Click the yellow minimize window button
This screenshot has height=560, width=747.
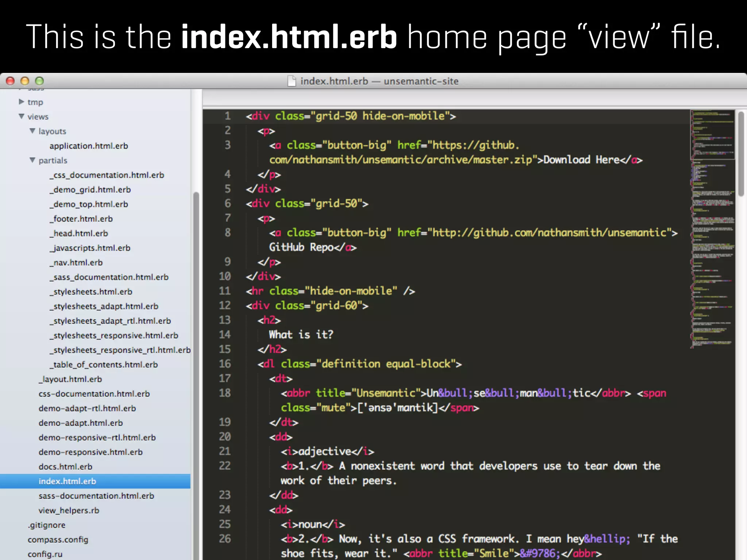(25, 81)
